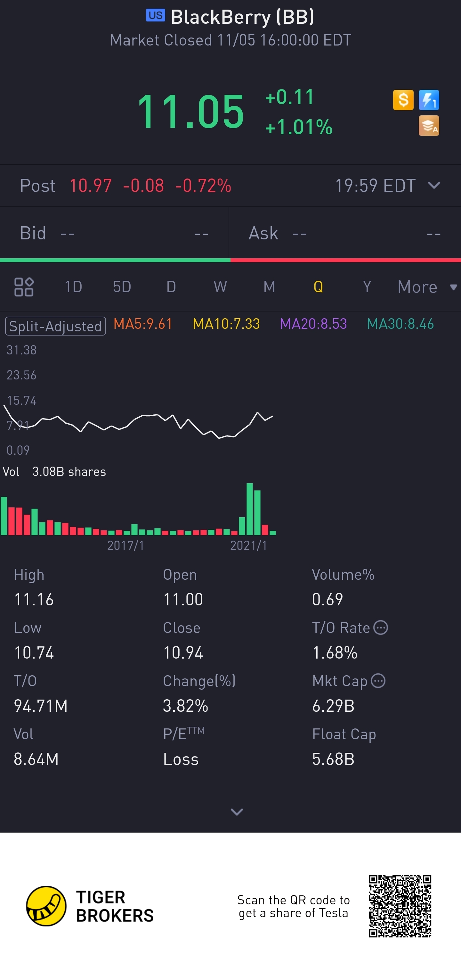The height and width of the screenshot is (980, 461).
Task: Open the Mkt Cap info icon
Action: pos(378,681)
